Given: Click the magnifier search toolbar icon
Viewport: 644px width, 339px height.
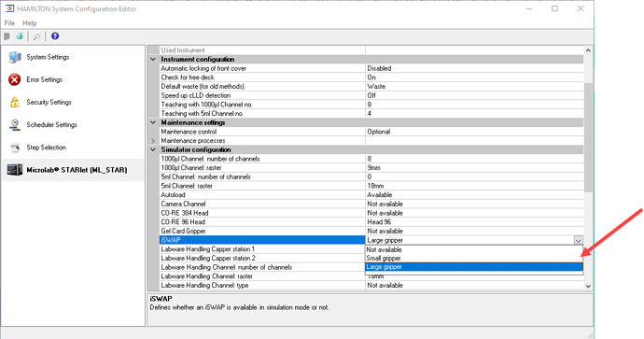Looking at the screenshot, I should [x=36, y=36].
